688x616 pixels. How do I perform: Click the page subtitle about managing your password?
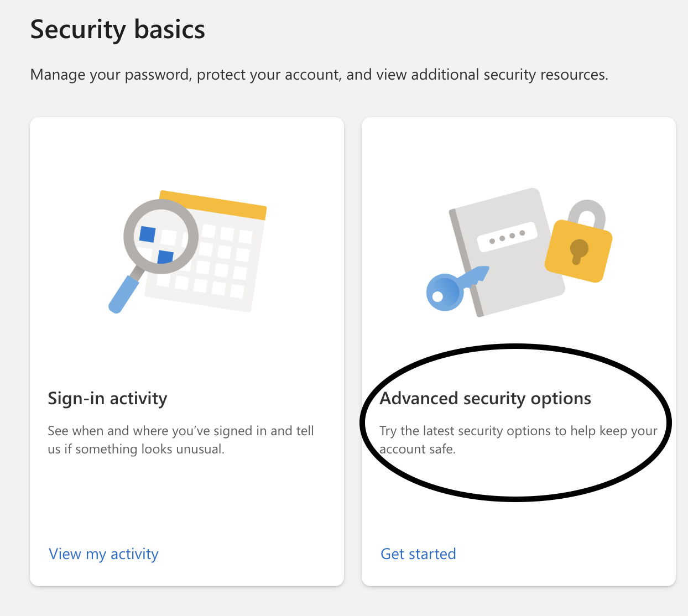tap(319, 74)
